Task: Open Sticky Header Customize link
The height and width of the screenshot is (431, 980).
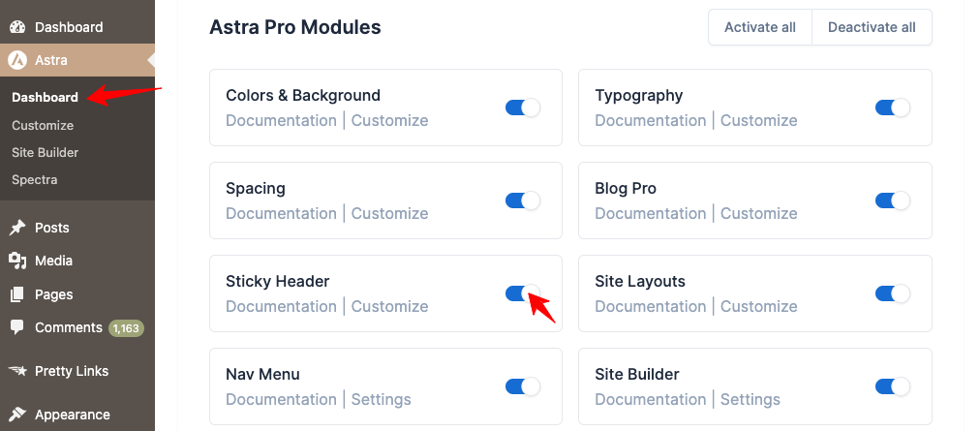Action: click(x=389, y=306)
